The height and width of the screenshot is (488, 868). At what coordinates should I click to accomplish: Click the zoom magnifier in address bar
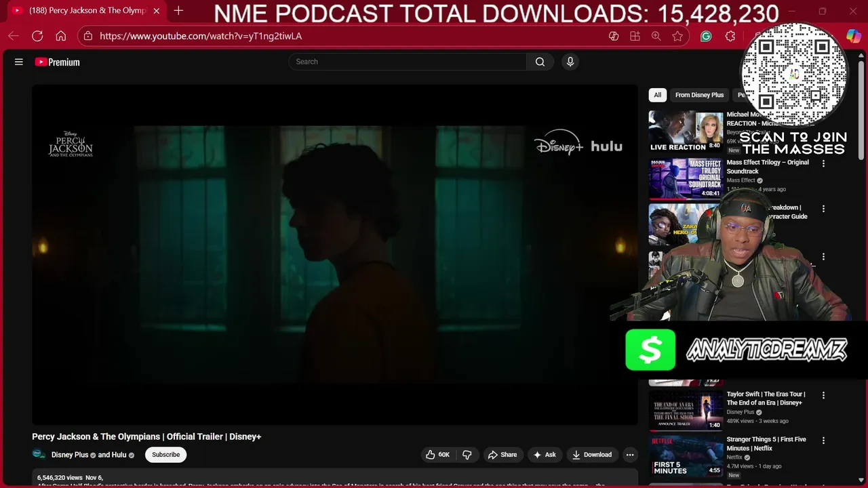(x=656, y=36)
